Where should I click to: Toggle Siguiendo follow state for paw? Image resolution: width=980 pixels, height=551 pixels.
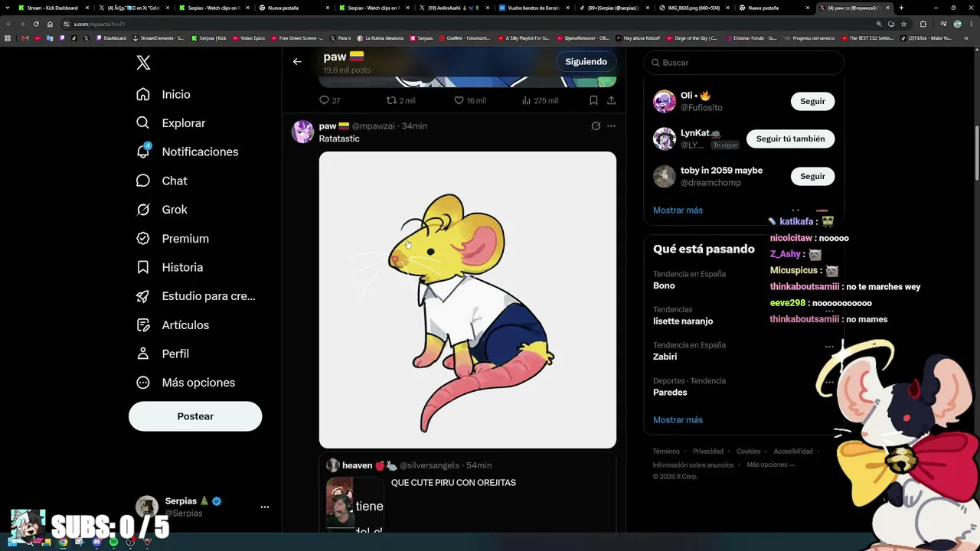coord(586,62)
